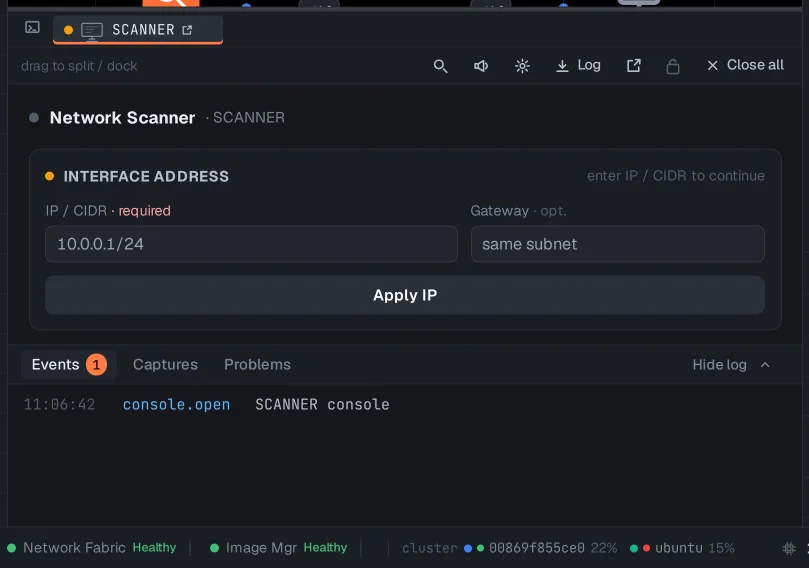Viewport: 809px width, 568px height.
Task: Open console in external window
Action: [634, 66]
